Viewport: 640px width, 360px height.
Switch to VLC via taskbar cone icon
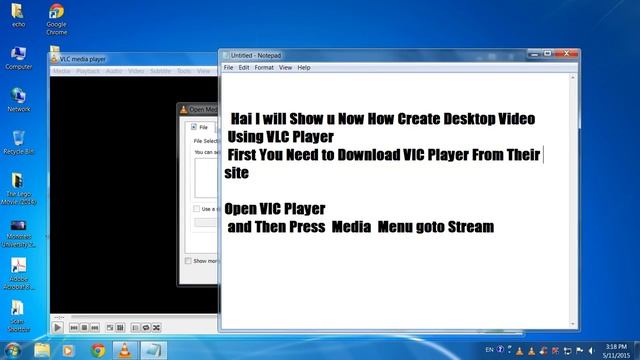pyautogui.click(x=125, y=350)
